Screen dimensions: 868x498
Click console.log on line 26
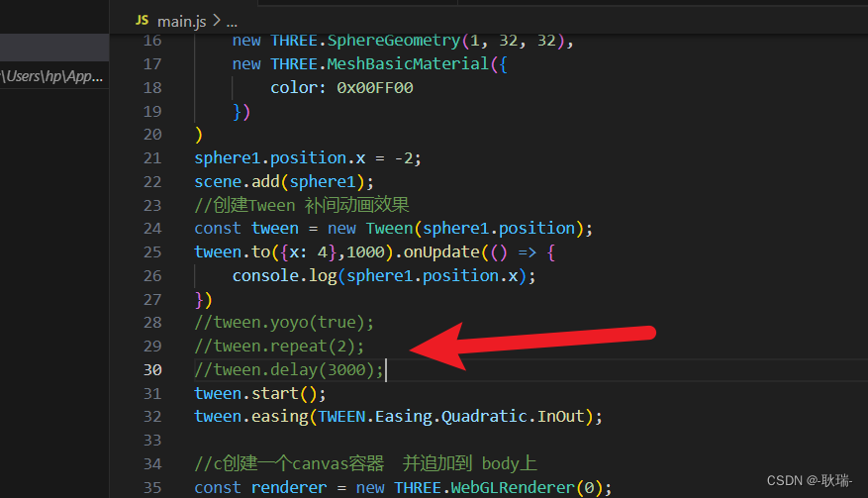click(x=284, y=276)
